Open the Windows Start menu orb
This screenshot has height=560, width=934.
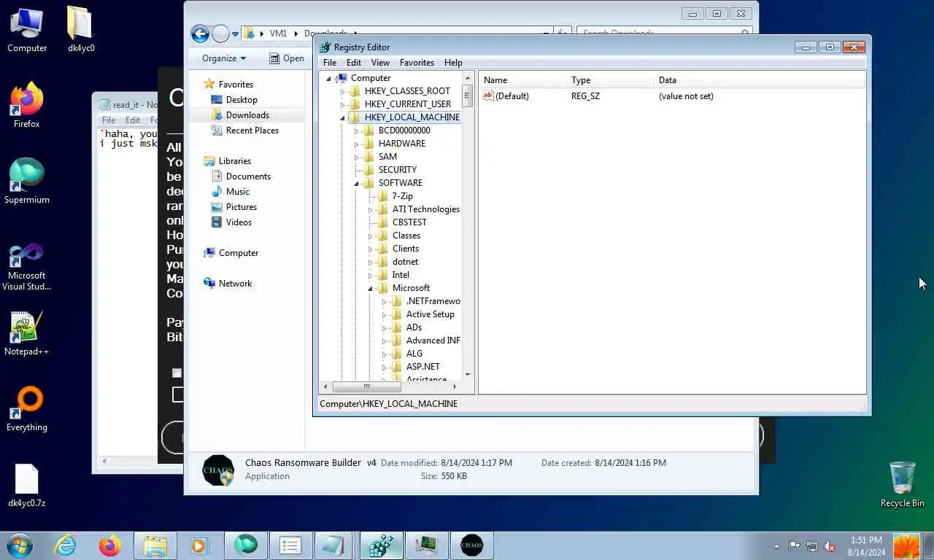point(20,545)
